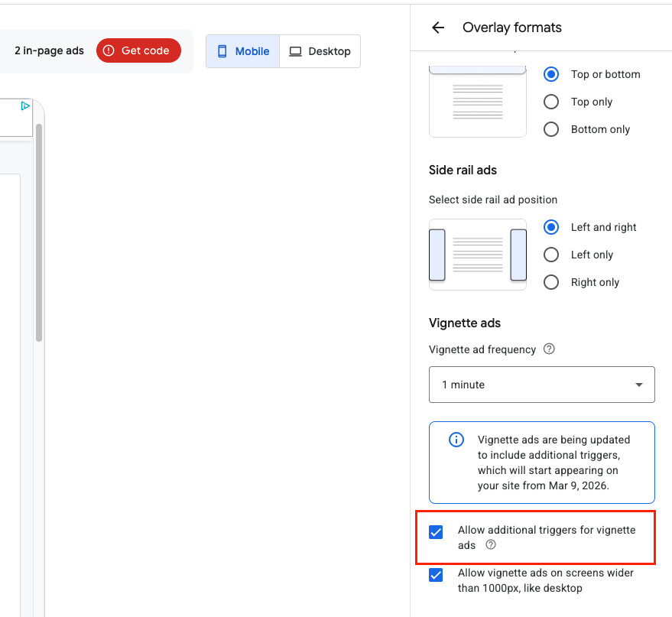Select the Bottom only radio option

click(550, 129)
